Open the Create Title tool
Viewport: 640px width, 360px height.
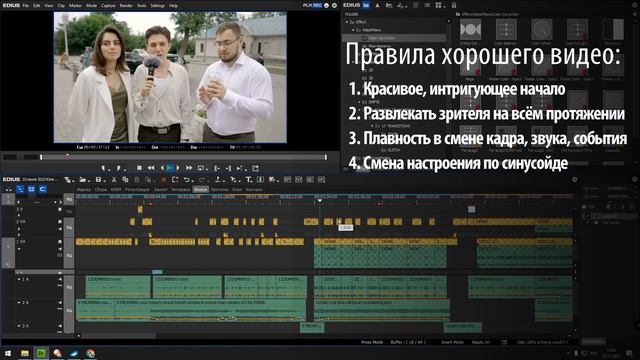click(249, 180)
